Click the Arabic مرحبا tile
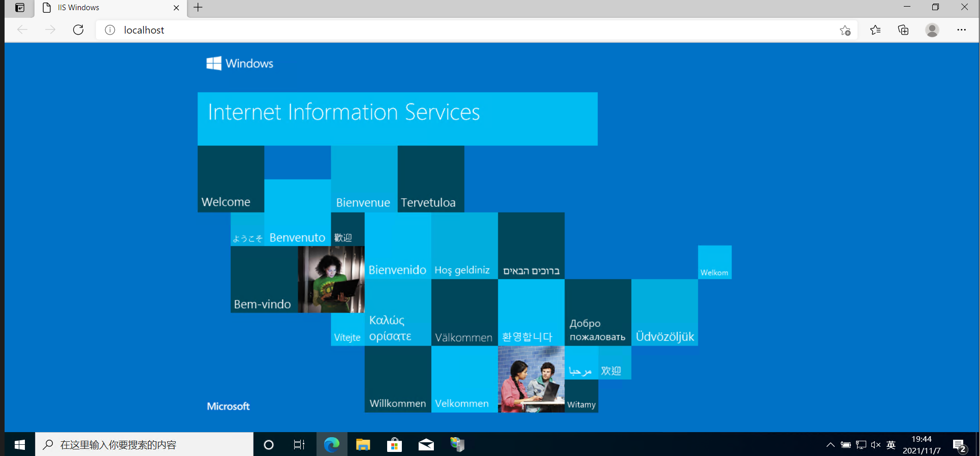 click(582, 362)
